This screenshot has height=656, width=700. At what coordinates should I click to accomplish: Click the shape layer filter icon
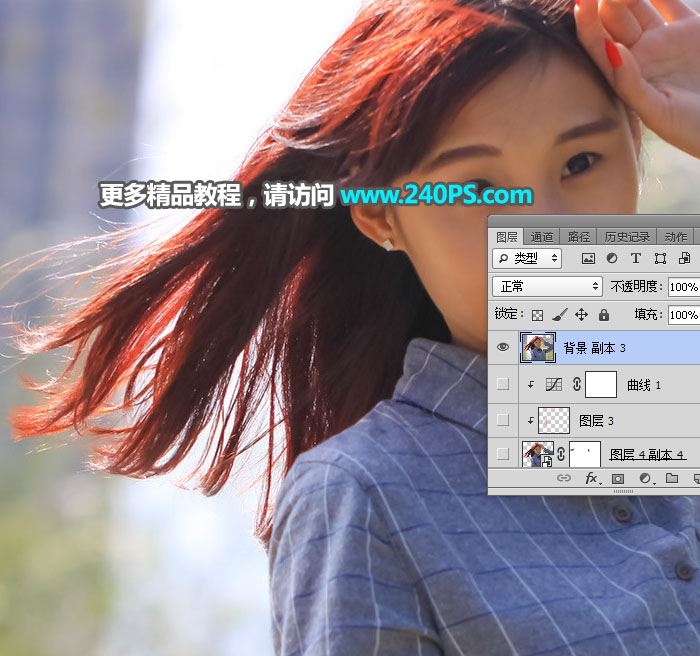coord(660,259)
